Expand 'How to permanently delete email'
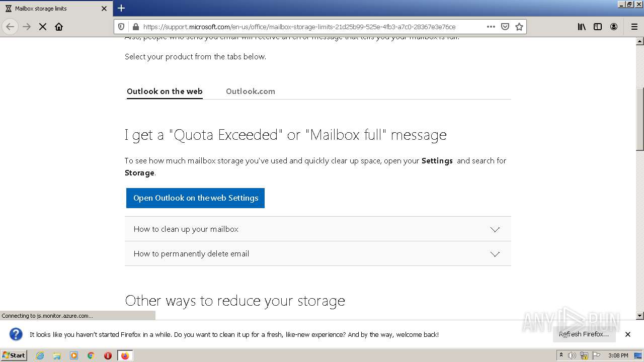 317,254
